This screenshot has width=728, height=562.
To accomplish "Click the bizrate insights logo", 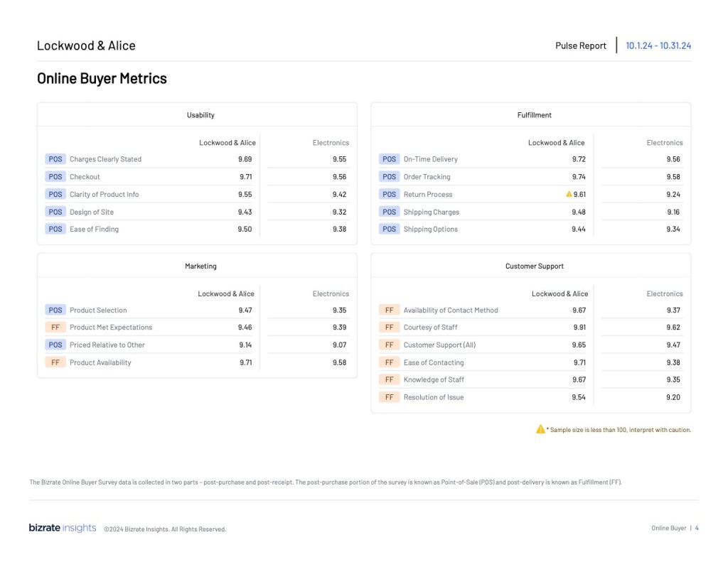I will pos(63,528).
